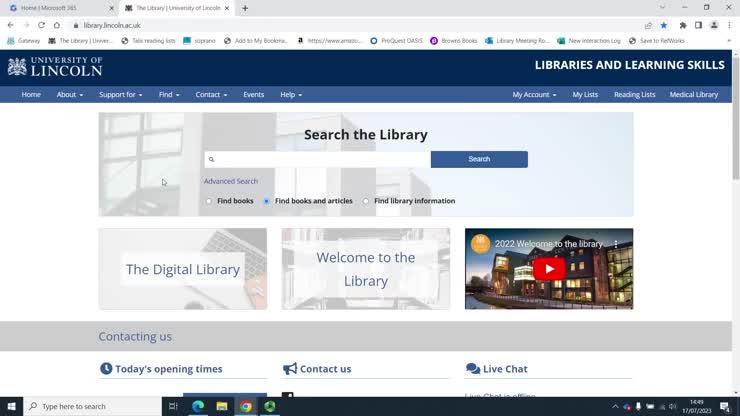Image resolution: width=740 pixels, height=416 pixels.
Task: Click the Contact us heading
Action: (325, 369)
